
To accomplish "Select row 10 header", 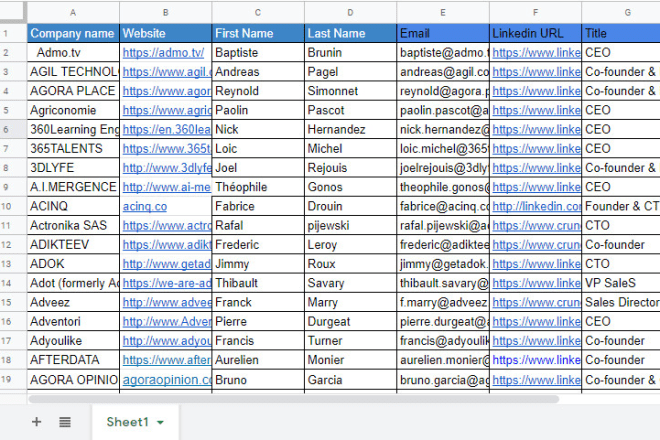I will point(13,206).
